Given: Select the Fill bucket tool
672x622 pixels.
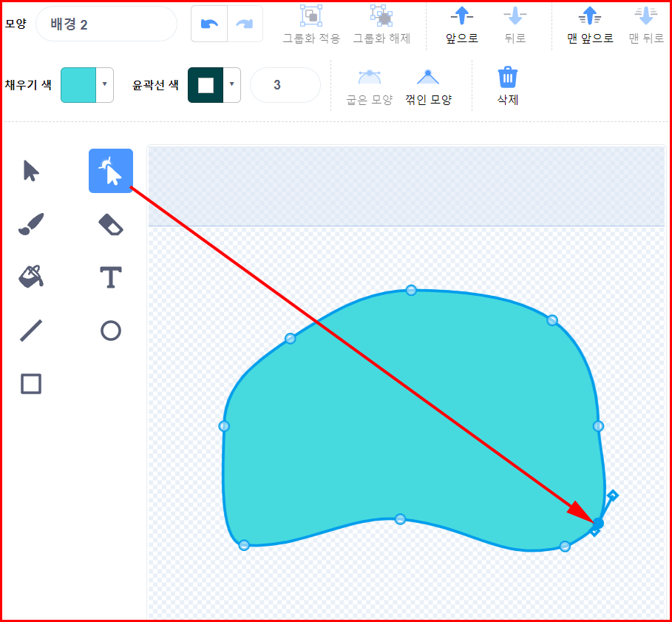Looking at the screenshot, I should coord(31,277).
